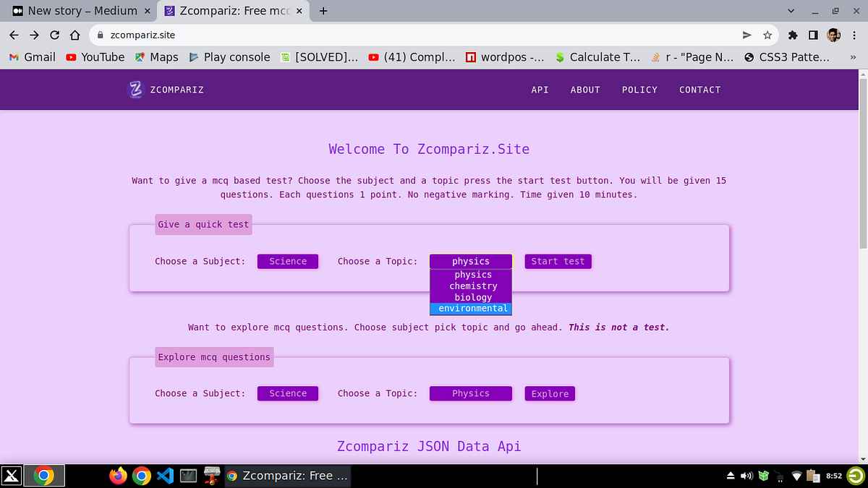Open the ABOUT page in the navbar

point(585,90)
